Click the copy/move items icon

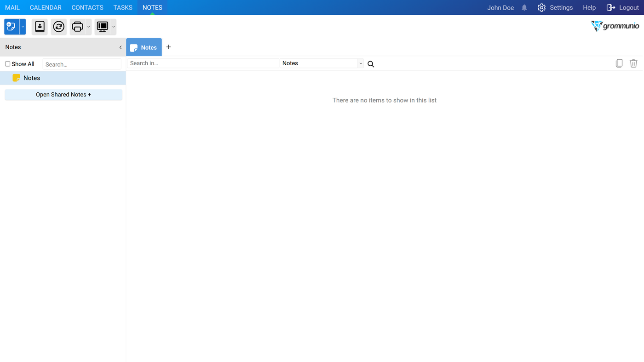click(x=619, y=63)
